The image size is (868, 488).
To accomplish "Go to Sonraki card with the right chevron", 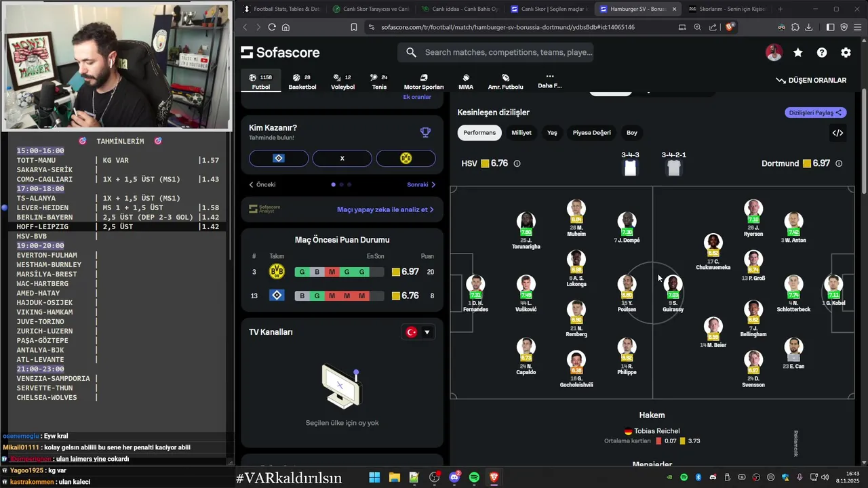I will [x=421, y=184].
